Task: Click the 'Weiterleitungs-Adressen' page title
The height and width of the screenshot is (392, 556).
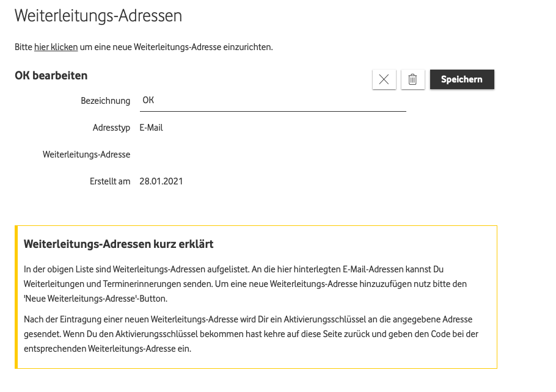Action: [x=98, y=16]
